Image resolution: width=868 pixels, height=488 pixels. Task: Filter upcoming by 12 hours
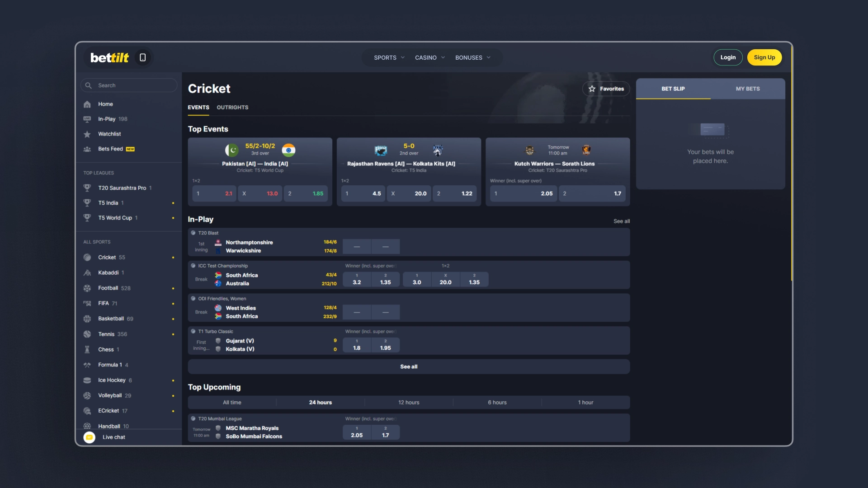tap(409, 403)
